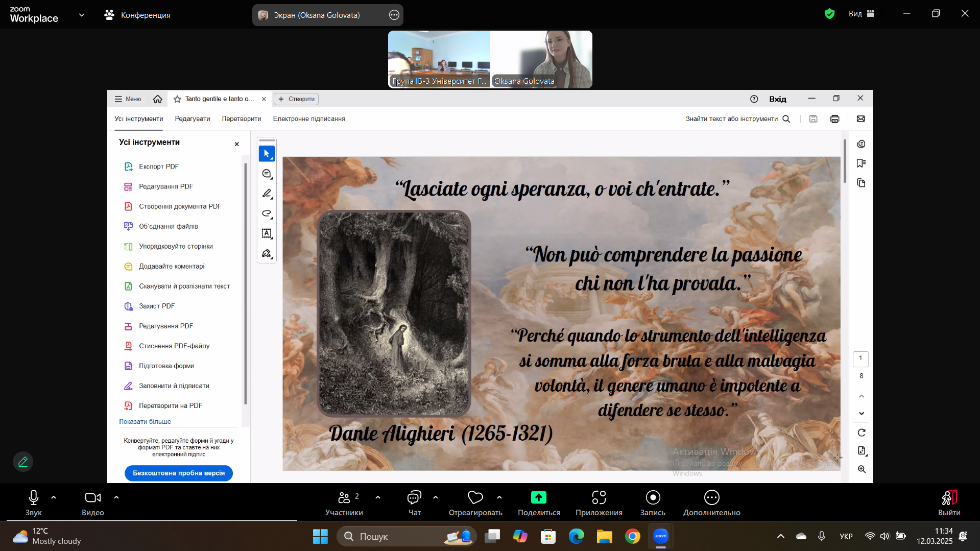The width and height of the screenshot is (980, 551).
Task: Switch to the Редагувати tab
Action: coord(193,119)
